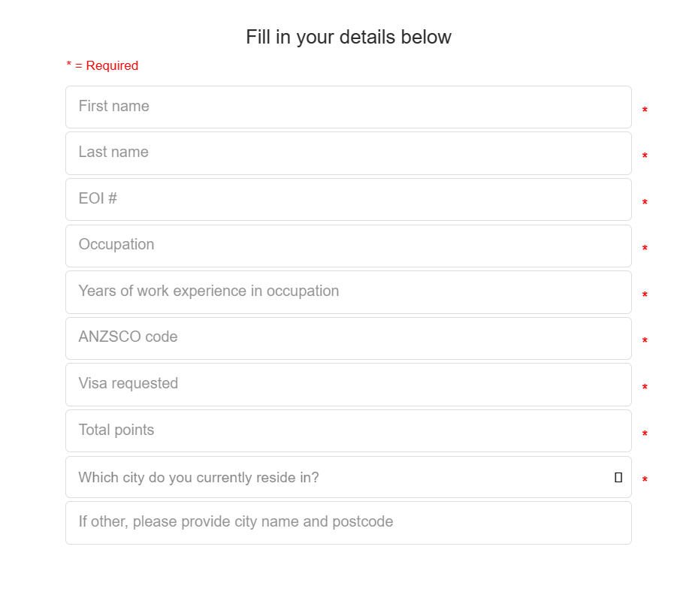The height and width of the screenshot is (616, 695).
Task: Click the "* = Required" legend text
Action: click(103, 66)
